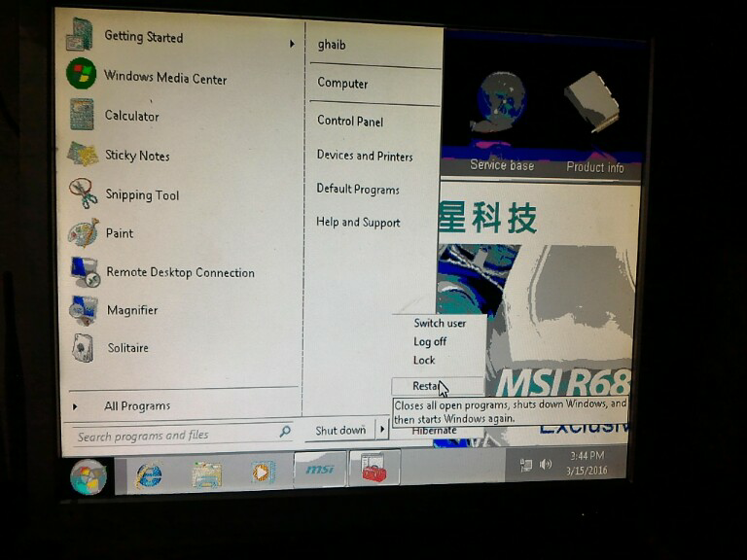
Task: Open the Calculator icon
Action: click(x=82, y=115)
